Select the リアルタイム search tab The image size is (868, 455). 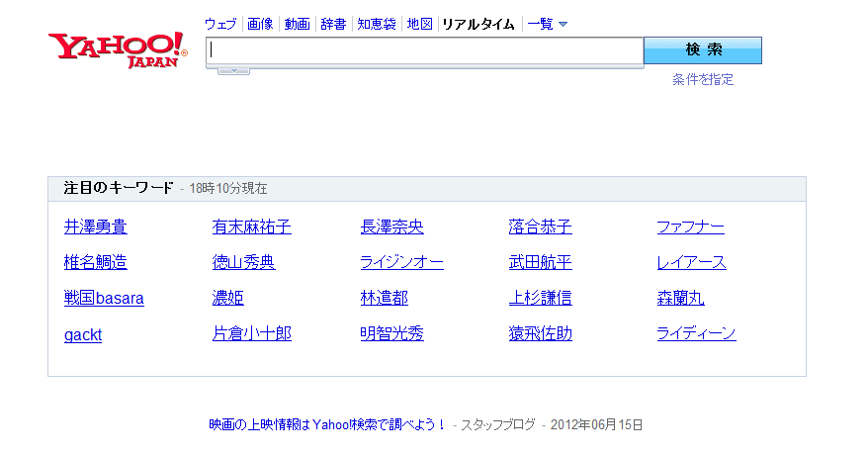(478, 24)
